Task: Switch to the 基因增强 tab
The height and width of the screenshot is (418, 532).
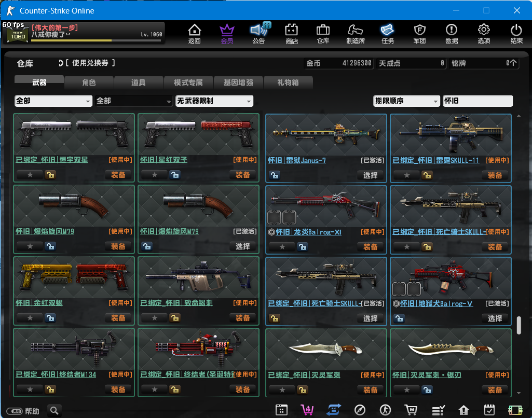Action: pyautogui.click(x=238, y=82)
